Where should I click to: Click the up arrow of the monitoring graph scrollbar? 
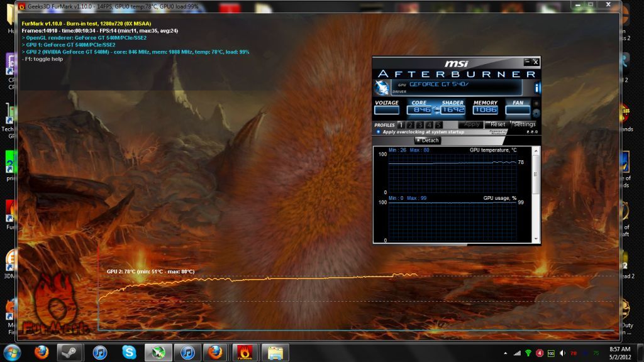536,151
